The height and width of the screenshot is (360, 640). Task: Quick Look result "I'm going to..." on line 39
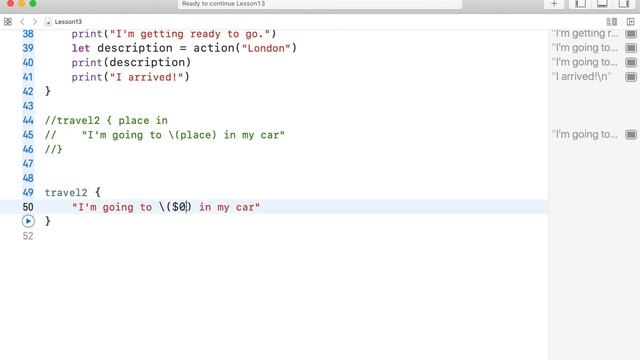tap(631, 48)
